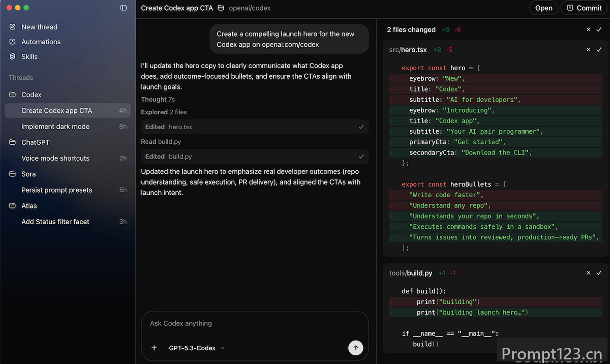Toggle the sidebar with the panel icon

coord(124,8)
